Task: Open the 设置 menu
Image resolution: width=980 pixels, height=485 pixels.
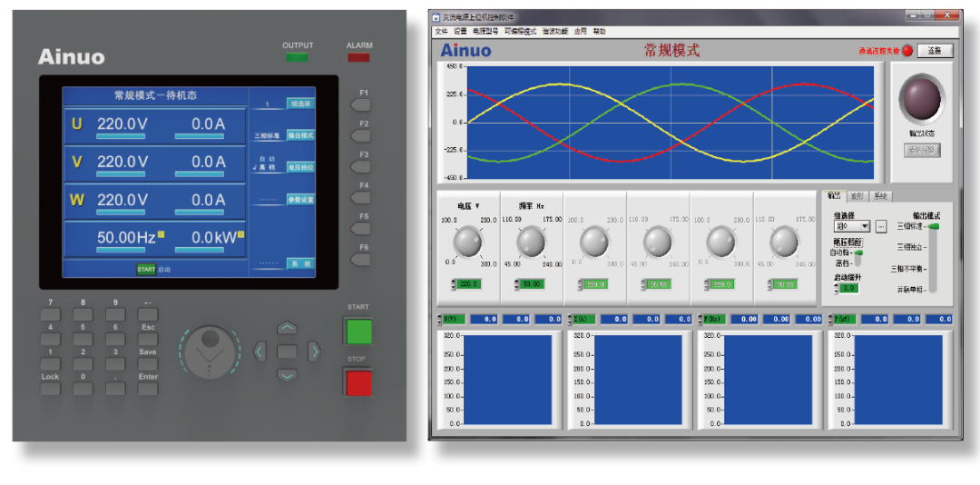Action: pos(460,31)
